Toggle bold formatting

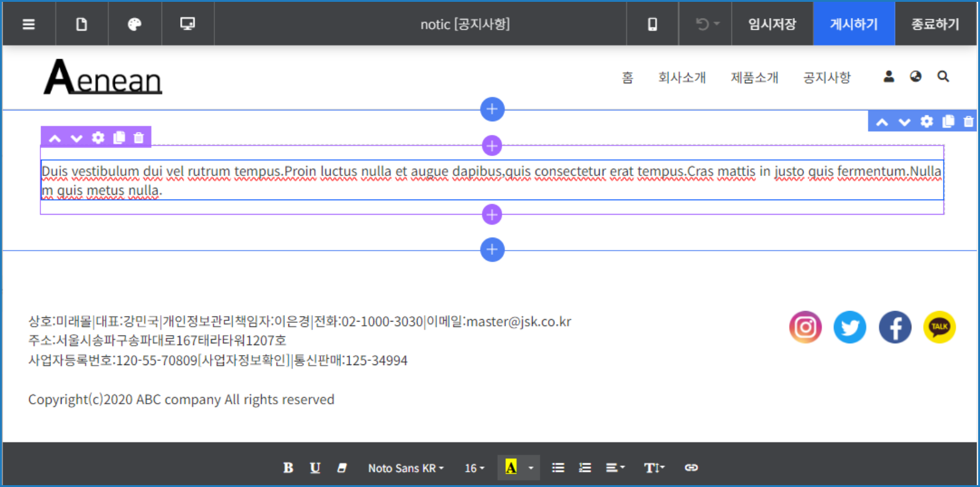pyautogui.click(x=288, y=468)
